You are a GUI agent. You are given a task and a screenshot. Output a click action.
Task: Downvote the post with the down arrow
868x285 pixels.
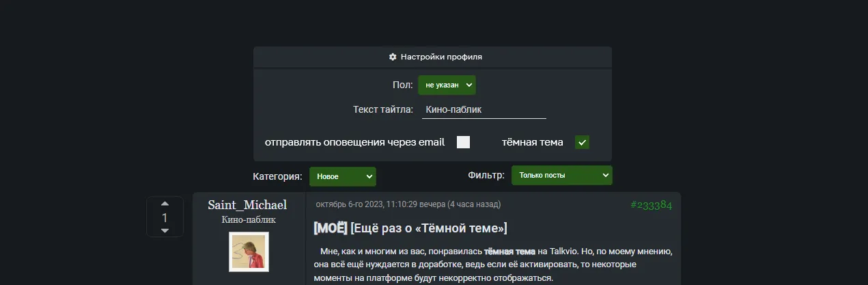165,231
